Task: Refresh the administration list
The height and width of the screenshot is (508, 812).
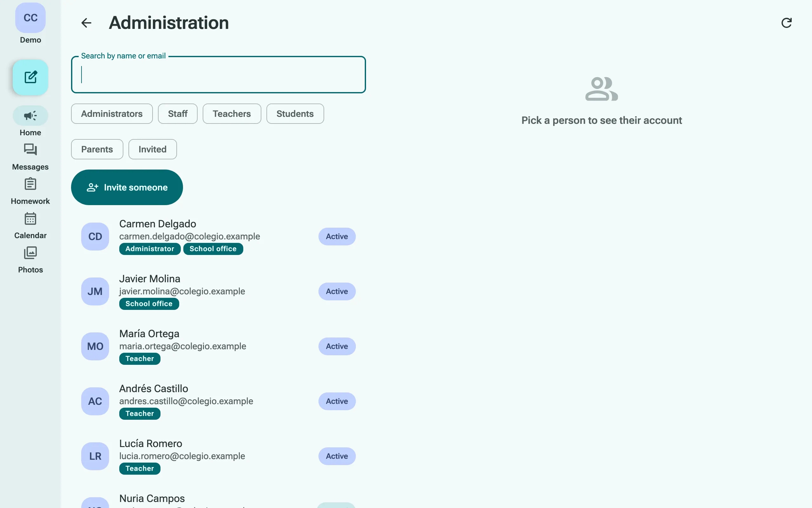Action: [x=786, y=23]
